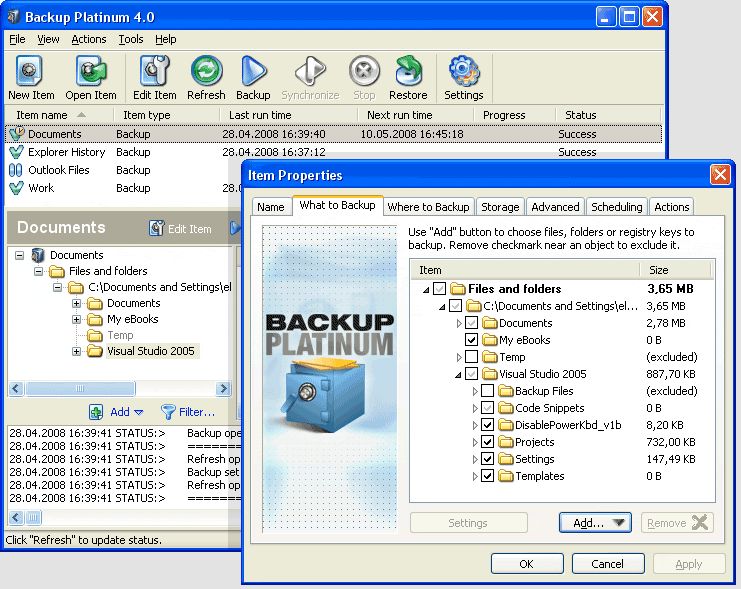Image resolution: width=741 pixels, height=589 pixels.
Task: Click the Backup Platinum title bar app icon
Action: click(x=13, y=17)
